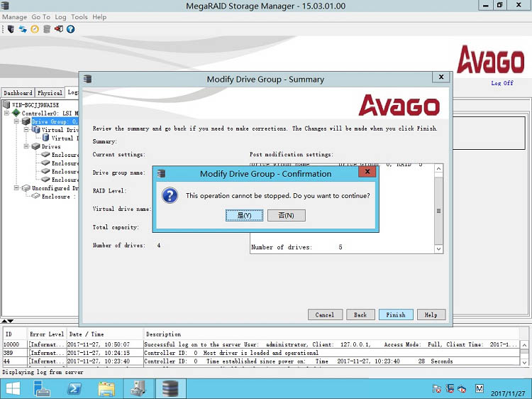
Task: Open the Manage menu
Action: tap(15, 17)
